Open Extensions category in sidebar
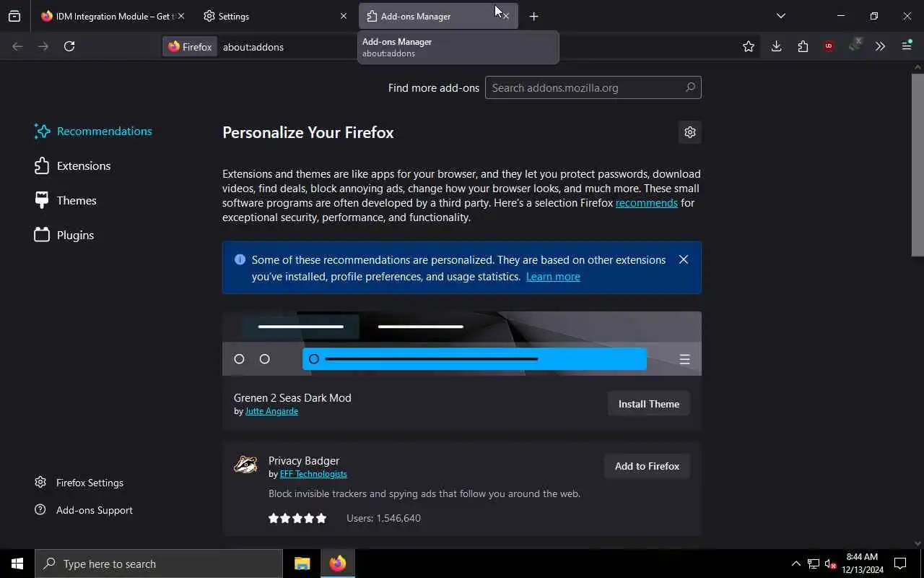924x578 pixels. [72, 165]
